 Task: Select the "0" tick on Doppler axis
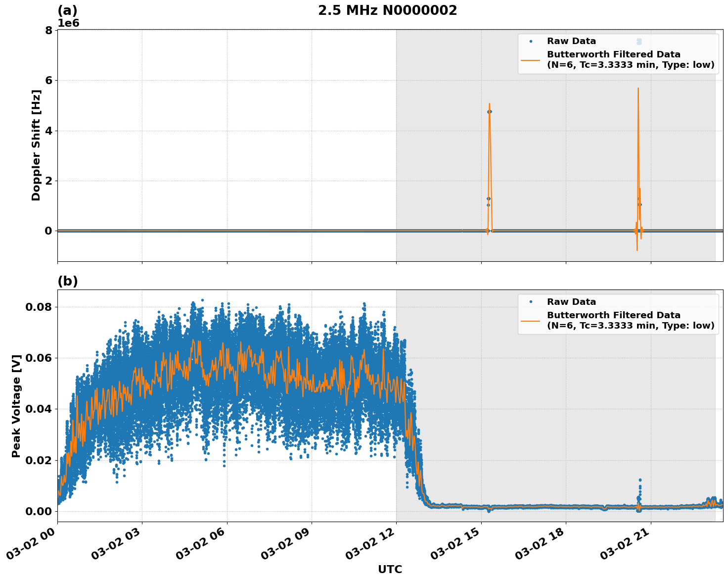(48, 231)
